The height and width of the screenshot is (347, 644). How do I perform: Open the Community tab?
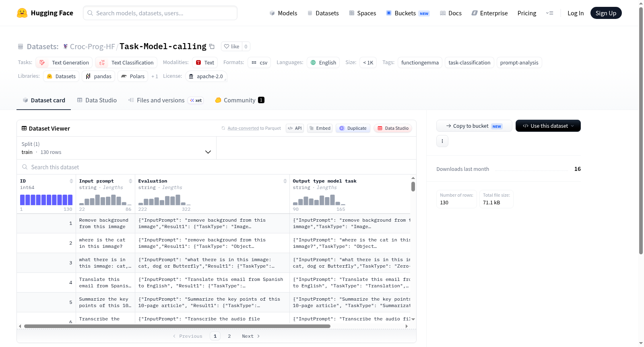tap(239, 100)
